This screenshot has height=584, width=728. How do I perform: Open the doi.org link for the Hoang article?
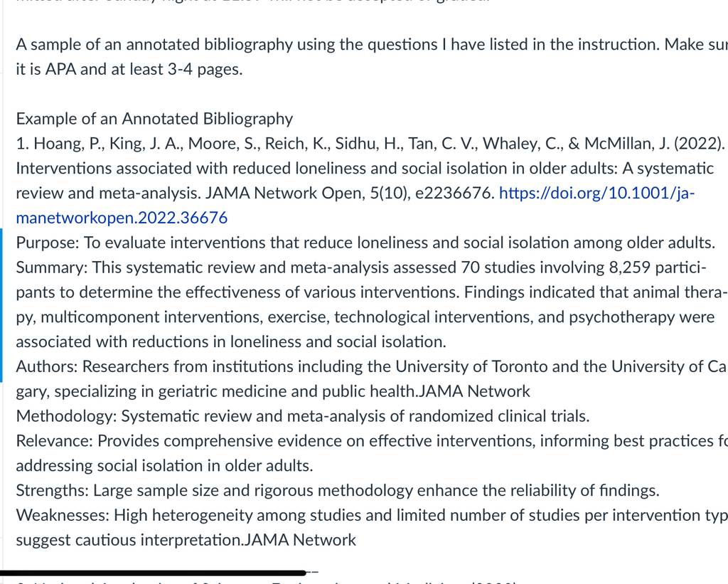click(596, 193)
